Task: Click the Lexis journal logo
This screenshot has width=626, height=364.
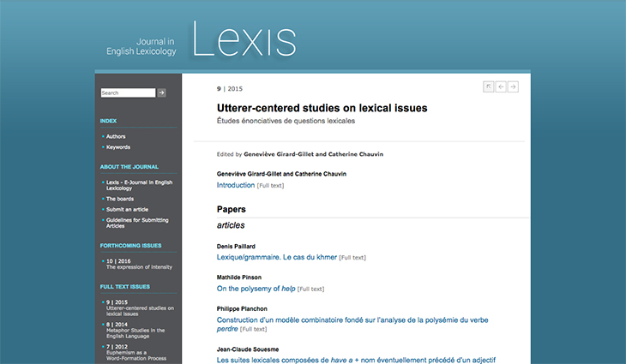Action: coord(244,39)
